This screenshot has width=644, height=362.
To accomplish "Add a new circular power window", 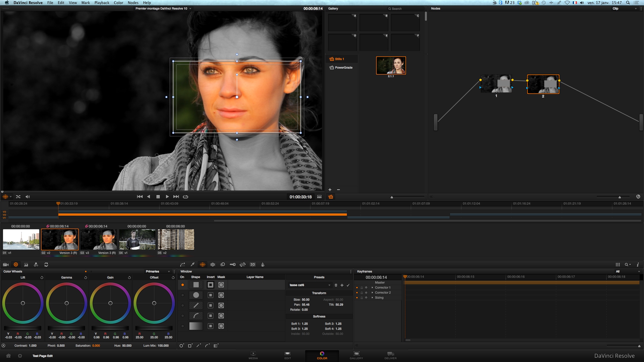I will 181,346.
